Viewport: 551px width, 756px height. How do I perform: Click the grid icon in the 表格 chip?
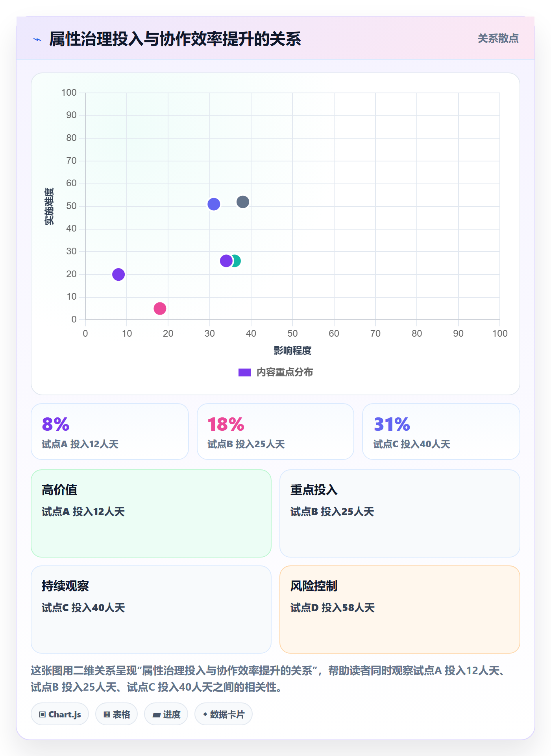(107, 715)
